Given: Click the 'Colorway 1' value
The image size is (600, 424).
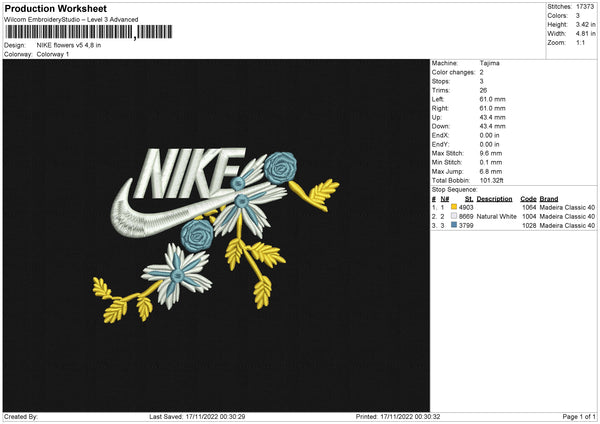Looking at the screenshot, I should click(53, 54).
